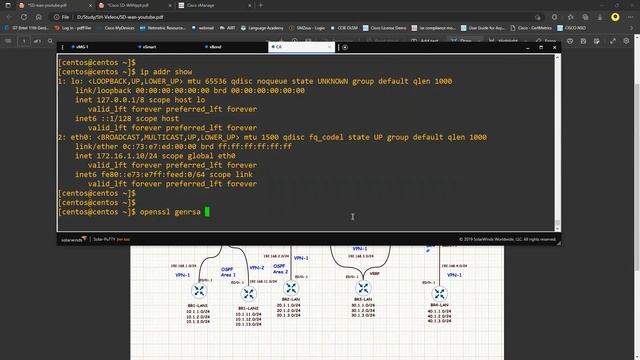Screen dimensions: 640x360
Task: Print the PDF document
Action: tap(570, 41)
